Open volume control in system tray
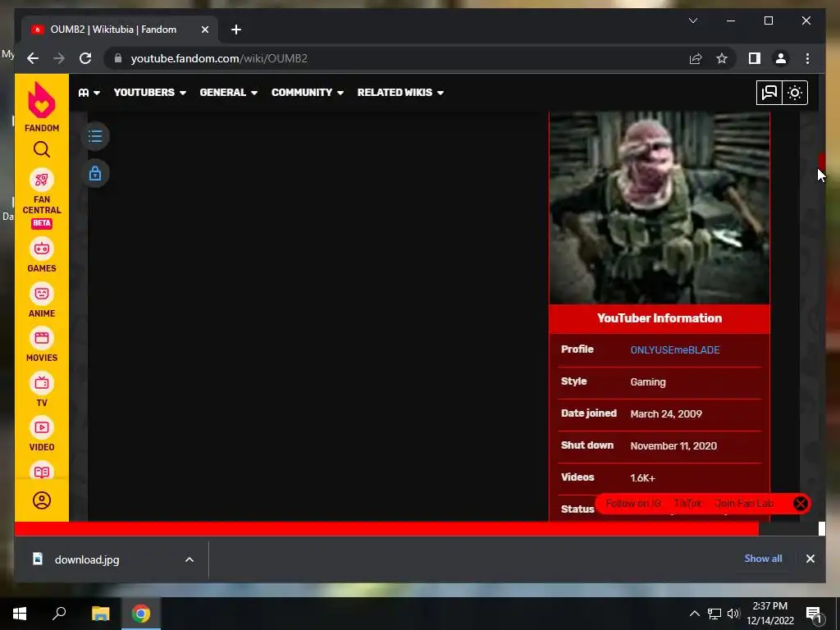840x630 pixels. pos(733,614)
